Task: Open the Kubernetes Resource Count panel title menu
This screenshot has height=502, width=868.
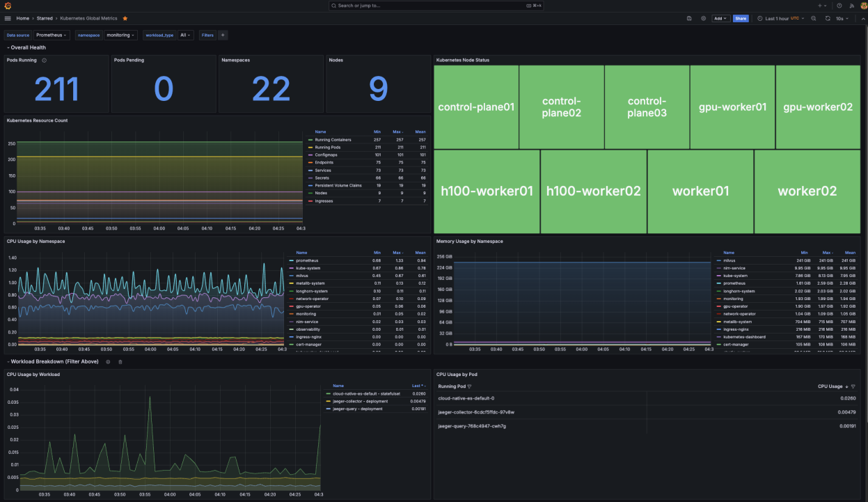Action: [x=37, y=120]
